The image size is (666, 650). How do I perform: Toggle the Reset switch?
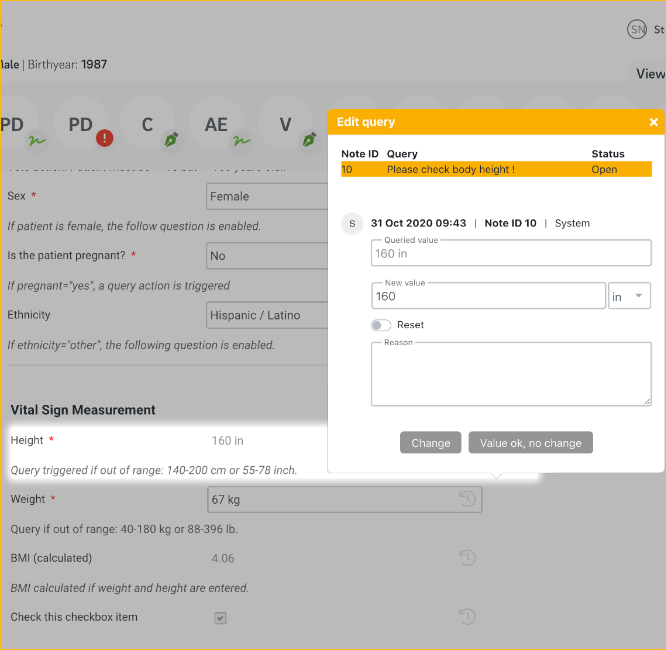click(x=381, y=325)
